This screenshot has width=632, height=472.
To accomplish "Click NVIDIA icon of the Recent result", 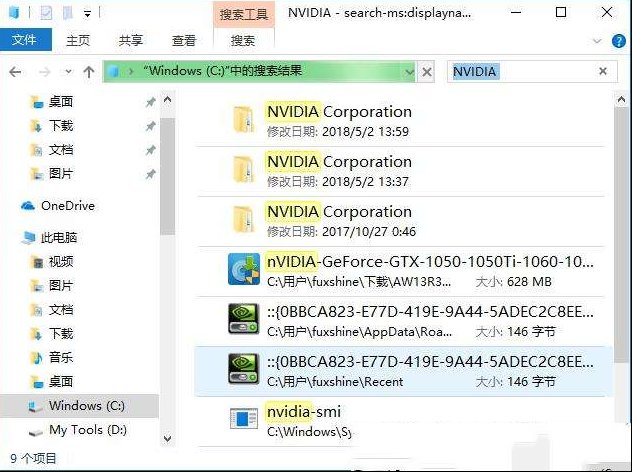I will pos(243,369).
